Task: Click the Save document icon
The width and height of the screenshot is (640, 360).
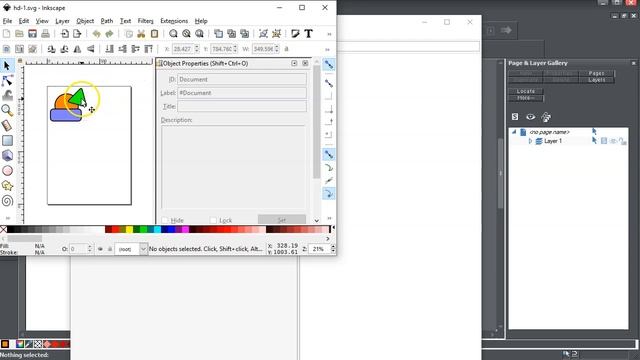Action: [x=32, y=34]
